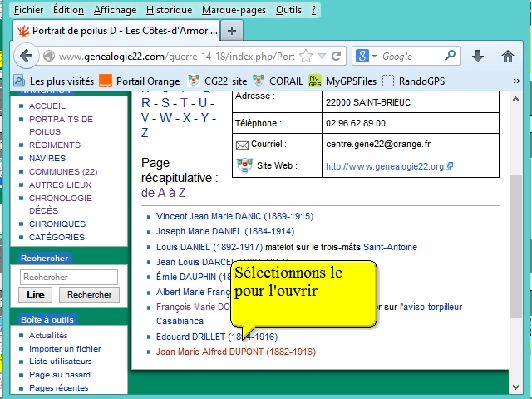
Task: Show more bookmarks with the chevron
Action: pyautogui.click(x=516, y=81)
